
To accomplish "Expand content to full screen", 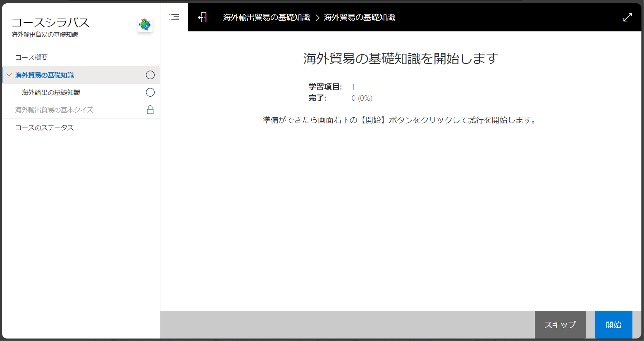I will [x=627, y=17].
